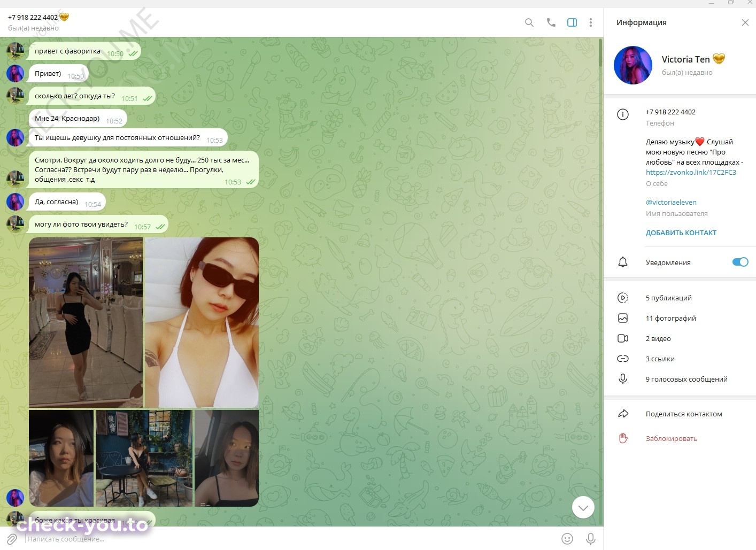Click message 'могу ли фото твои увидеть?'

[x=98, y=224]
